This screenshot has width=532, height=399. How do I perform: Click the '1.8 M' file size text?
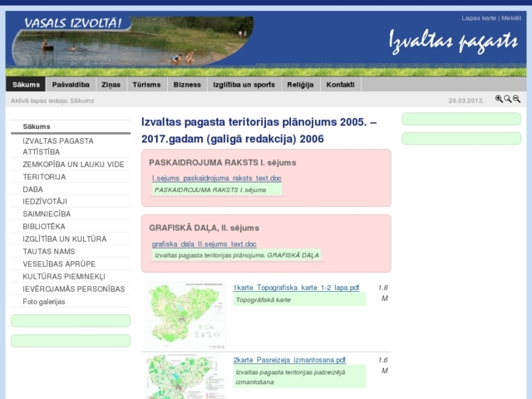[383, 293]
